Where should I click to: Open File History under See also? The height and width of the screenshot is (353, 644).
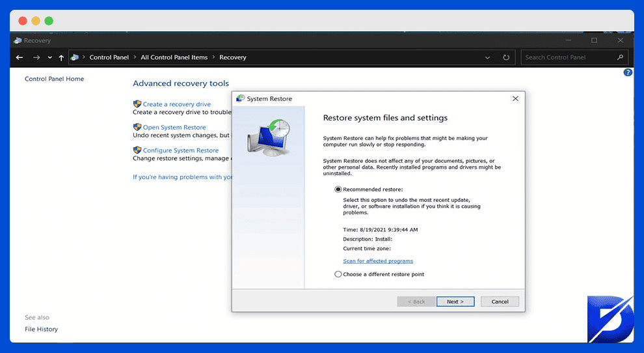click(x=41, y=329)
